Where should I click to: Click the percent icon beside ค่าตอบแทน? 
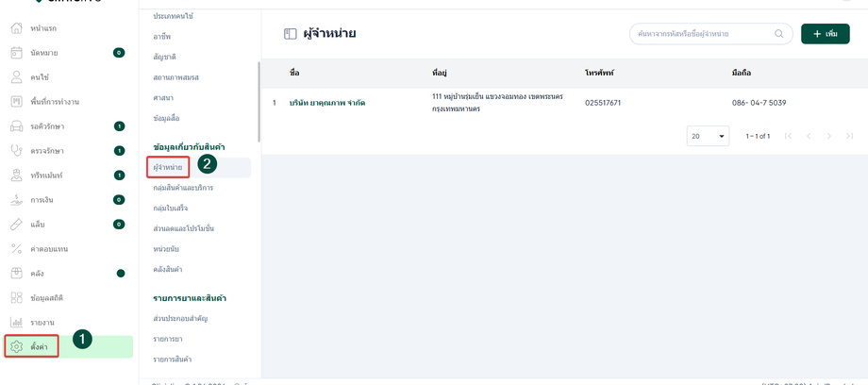(17, 249)
